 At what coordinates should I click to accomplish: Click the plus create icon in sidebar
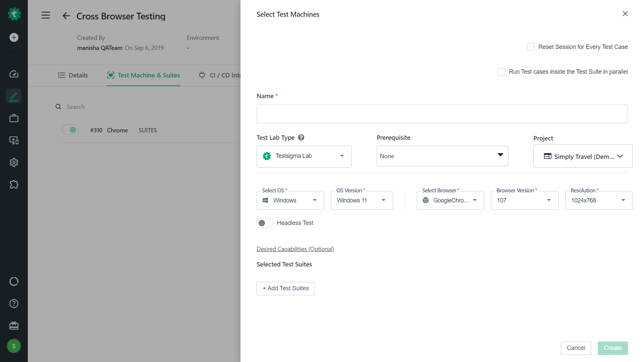[x=14, y=38]
